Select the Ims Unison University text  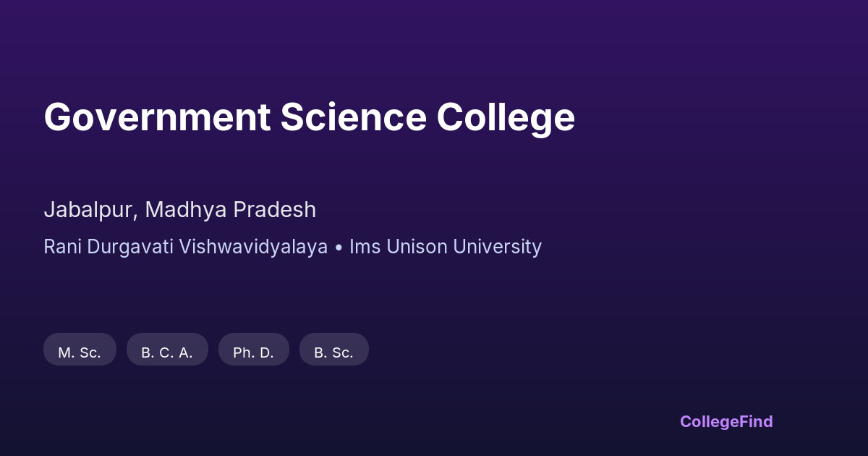[x=445, y=247]
